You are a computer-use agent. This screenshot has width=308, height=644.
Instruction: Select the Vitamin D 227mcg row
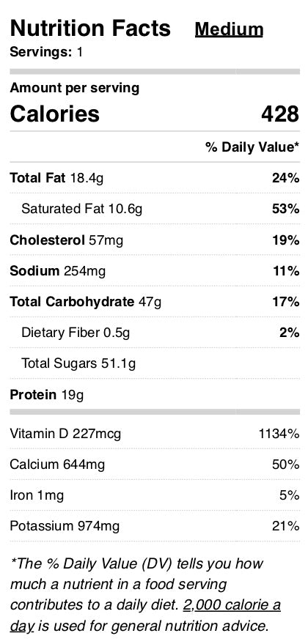pyautogui.click(x=155, y=433)
